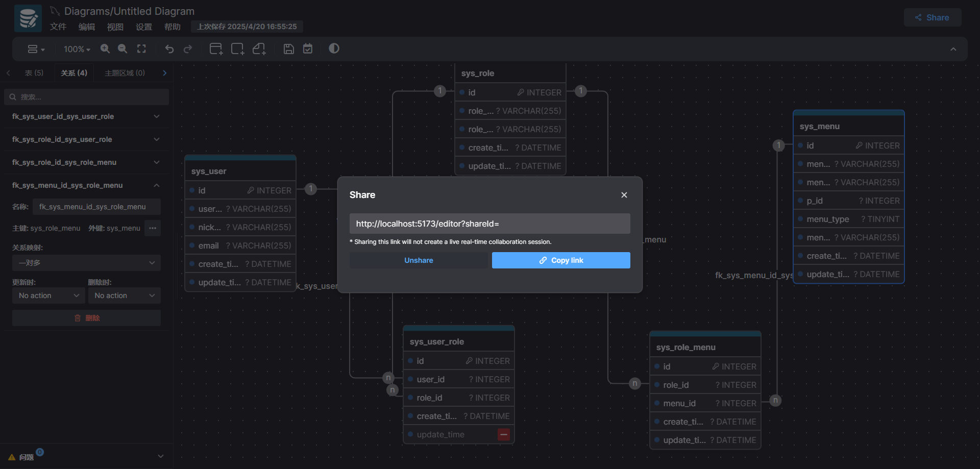Open the 一对多 cardinality dropdown
Viewport: 980px width, 469px height.
[86, 263]
